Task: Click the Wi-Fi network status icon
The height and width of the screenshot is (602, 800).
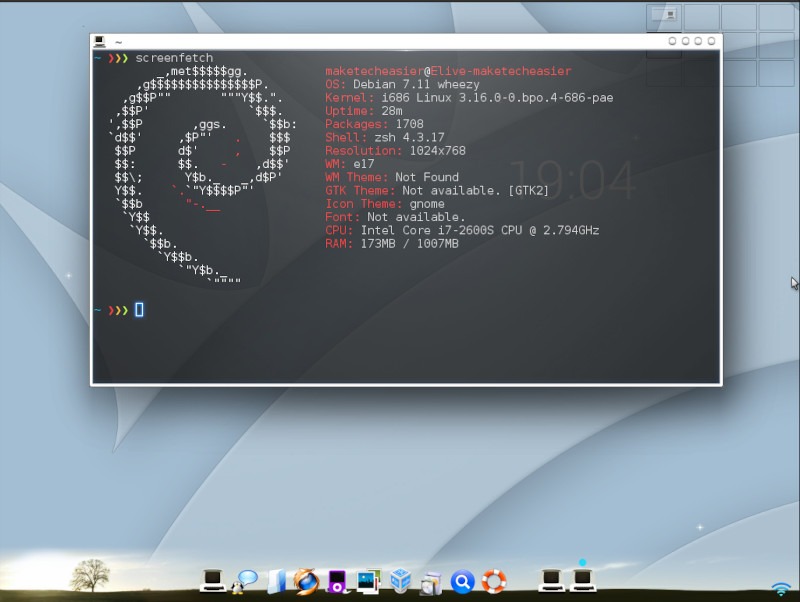Action: tap(781, 588)
